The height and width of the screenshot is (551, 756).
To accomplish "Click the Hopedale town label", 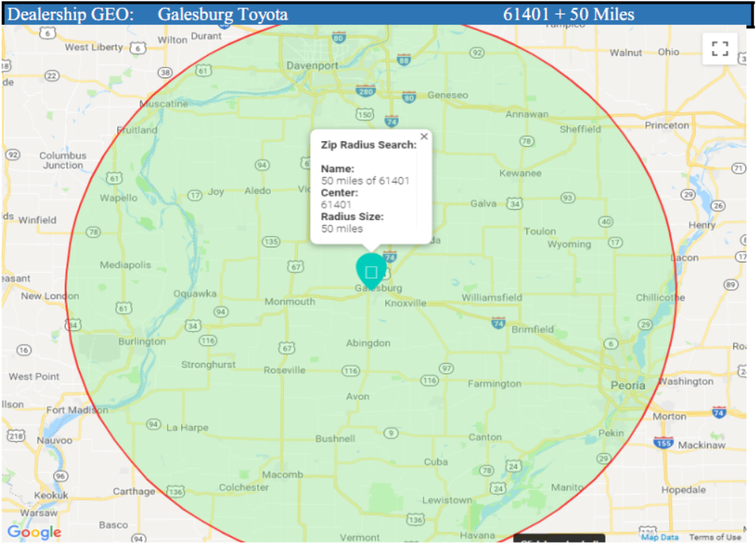I will click(683, 490).
